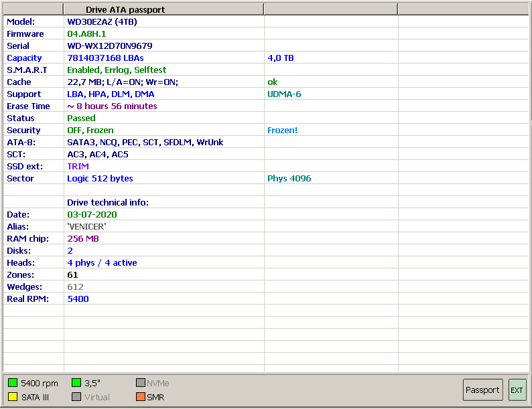Viewport: 532px width, 409px height.
Task: Click the gray Virtual indicator
Action: click(76, 397)
